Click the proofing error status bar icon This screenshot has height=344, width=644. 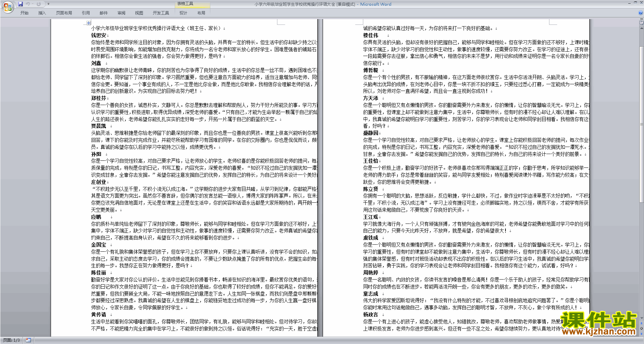point(28,340)
